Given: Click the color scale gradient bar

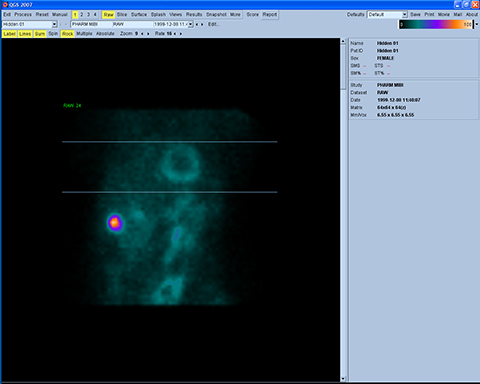Looking at the screenshot, I should [x=436, y=24].
